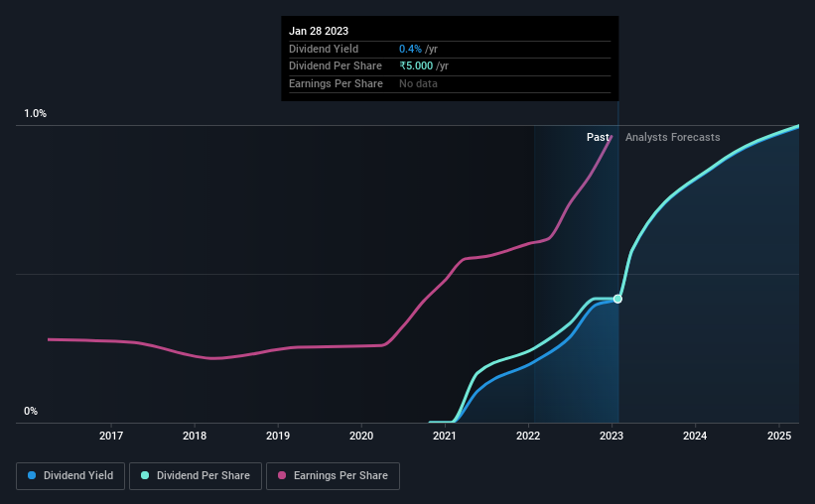The image size is (815, 504).
Task: Click tooltip 'Dividend Yield' row label
Action: (324, 49)
